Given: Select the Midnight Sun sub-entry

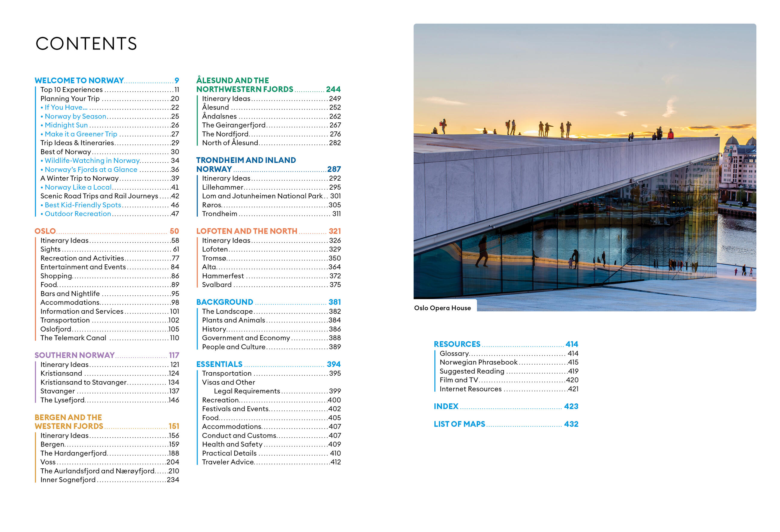Looking at the screenshot, I should click(66, 125).
